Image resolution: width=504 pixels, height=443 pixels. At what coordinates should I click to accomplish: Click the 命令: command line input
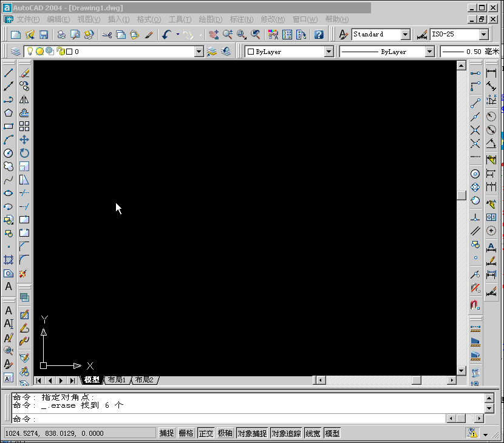[x=228, y=419]
